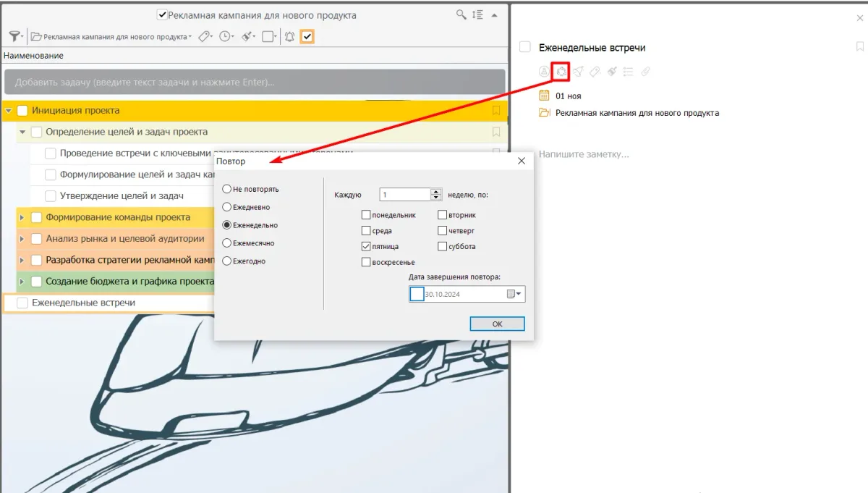Click the 01 ноя due date
Image resolution: width=868 pixels, height=493 pixels.
click(x=568, y=96)
